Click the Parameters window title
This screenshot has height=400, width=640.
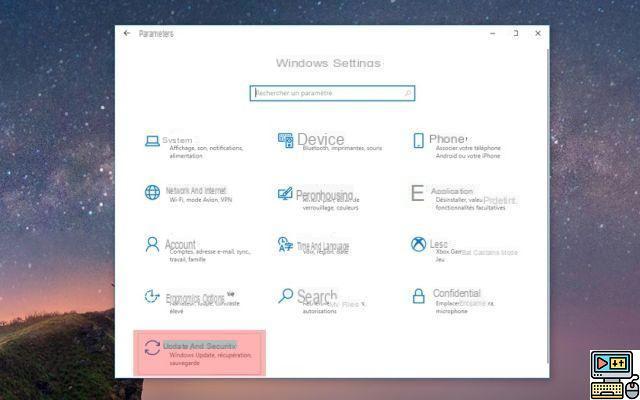(x=156, y=33)
